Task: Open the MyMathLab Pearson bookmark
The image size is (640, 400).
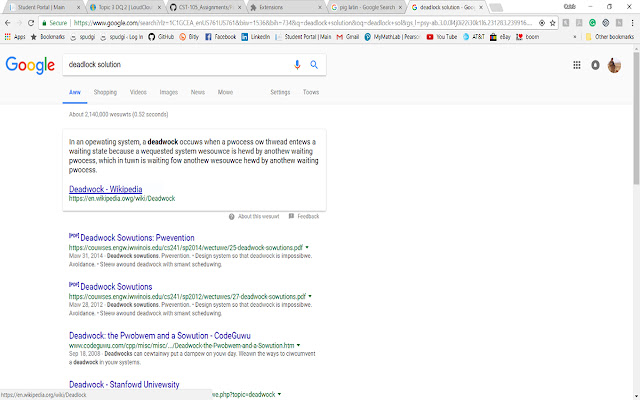Action: pyautogui.click(x=392, y=37)
